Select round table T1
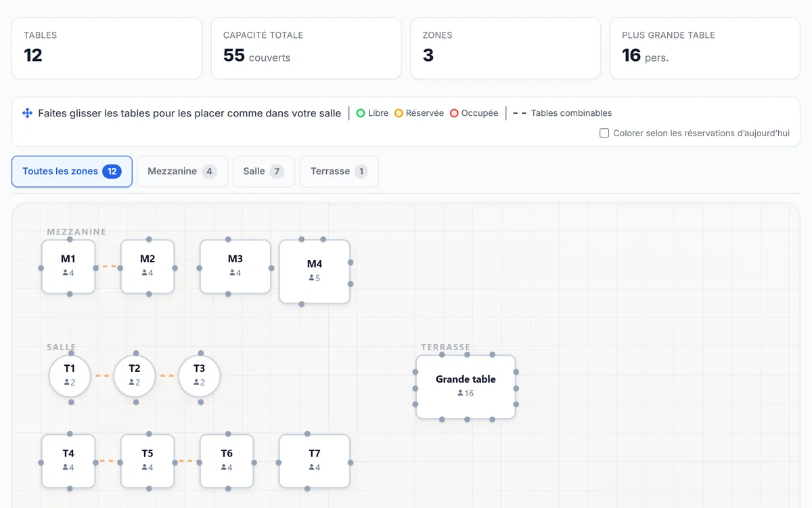Screen dimensions: 812x508 70,376
